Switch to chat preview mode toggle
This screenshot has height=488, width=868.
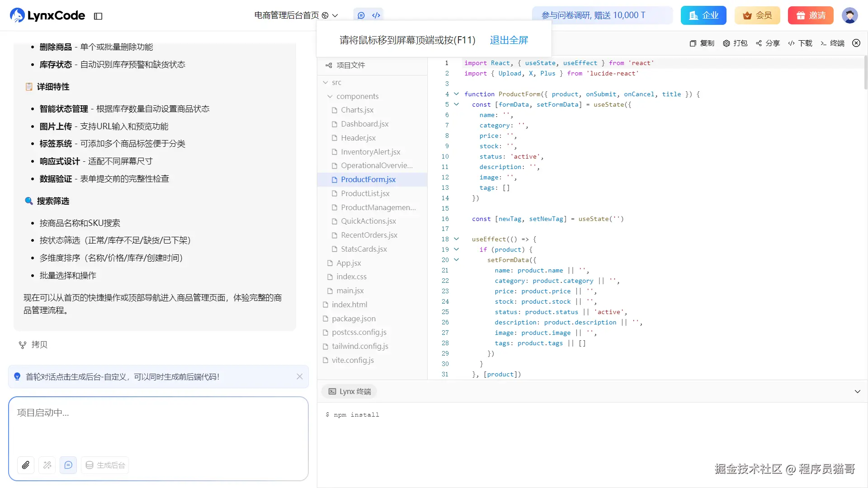[361, 15]
